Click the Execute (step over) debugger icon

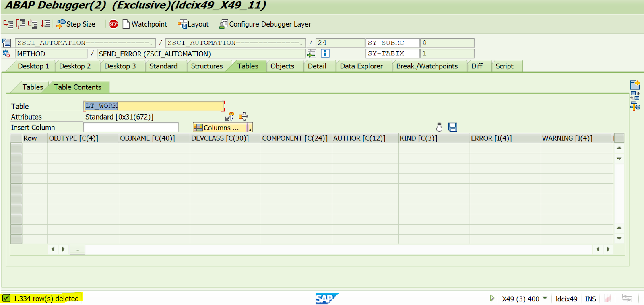click(x=21, y=24)
